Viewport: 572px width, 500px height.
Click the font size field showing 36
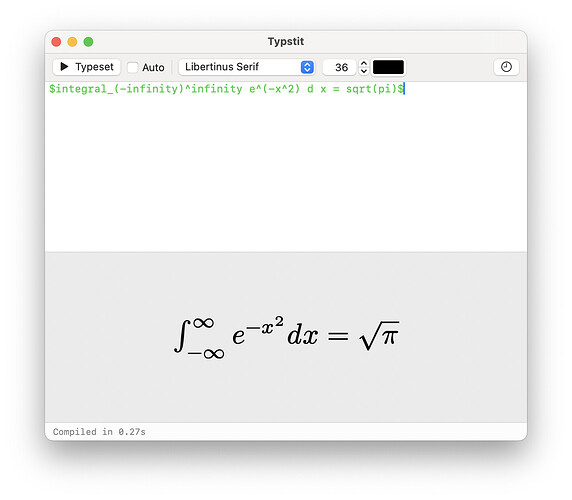(x=339, y=67)
